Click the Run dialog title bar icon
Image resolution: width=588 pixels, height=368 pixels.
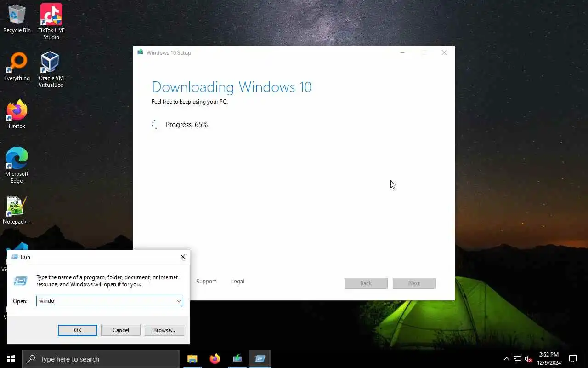point(15,257)
